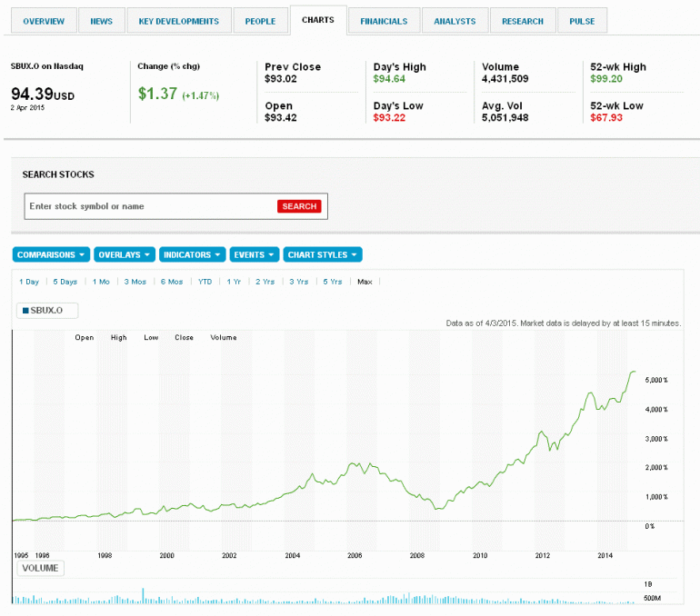
Task: Click the red Search button
Action: (x=299, y=206)
